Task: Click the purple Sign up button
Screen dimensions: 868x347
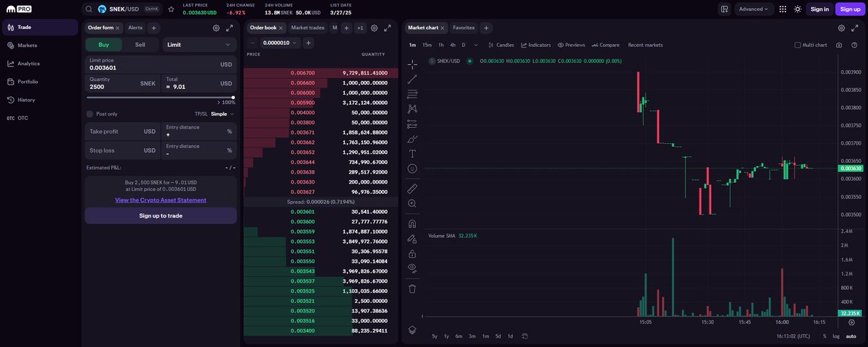Action: [x=850, y=9]
